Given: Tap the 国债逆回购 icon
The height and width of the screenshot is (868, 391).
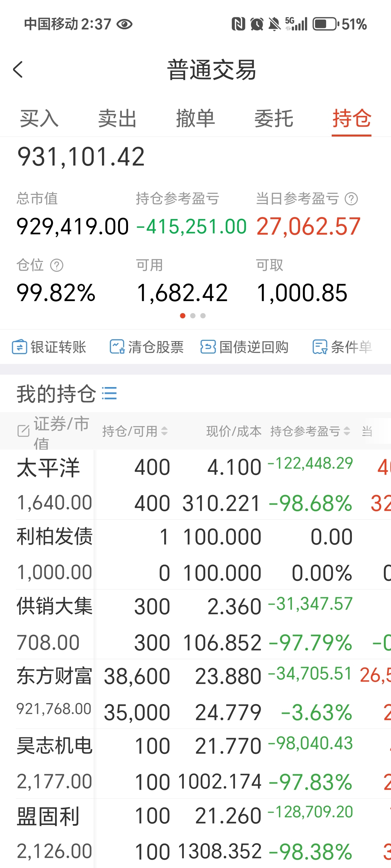Looking at the screenshot, I should coord(208,347).
